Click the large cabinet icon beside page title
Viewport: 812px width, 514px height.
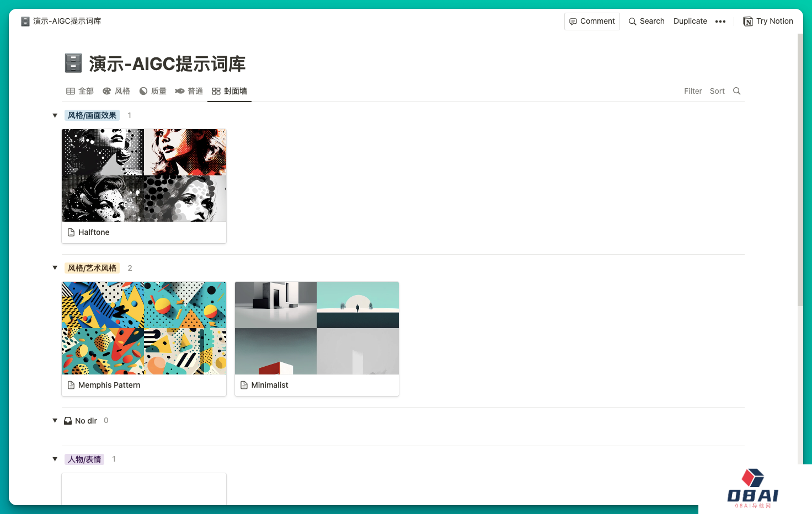[x=73, y=63]
